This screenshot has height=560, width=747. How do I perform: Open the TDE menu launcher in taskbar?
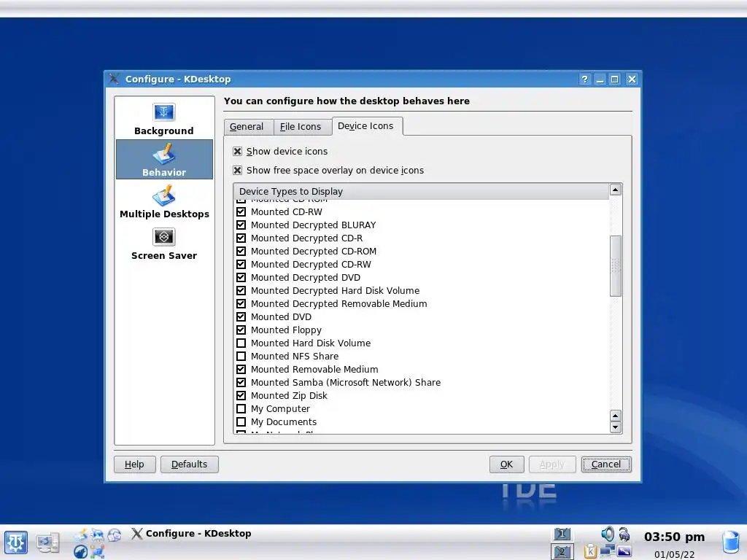pyautogui.click(x=16, y=542)
